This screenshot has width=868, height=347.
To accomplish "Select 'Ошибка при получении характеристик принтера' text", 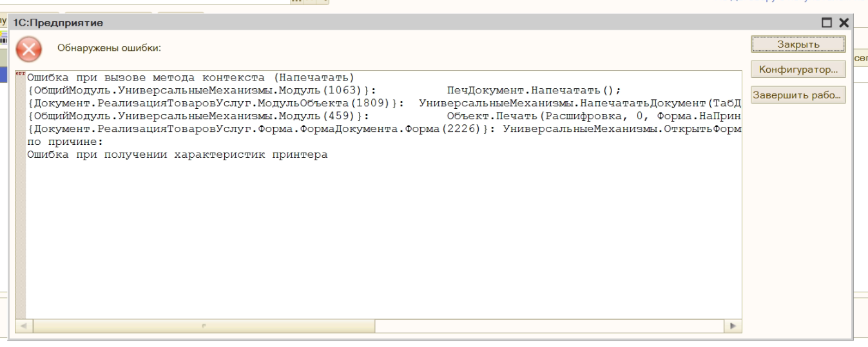I will pos(178,156).
